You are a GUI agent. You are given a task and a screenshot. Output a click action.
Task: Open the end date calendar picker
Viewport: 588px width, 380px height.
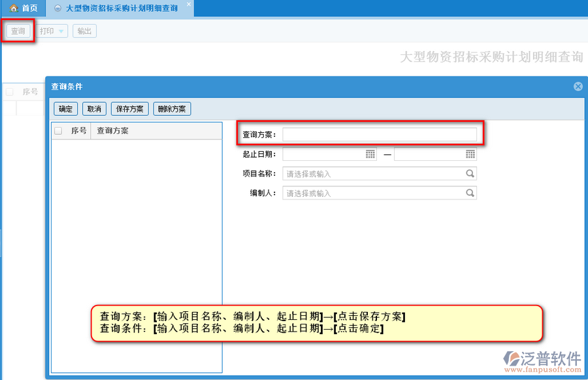470,154
